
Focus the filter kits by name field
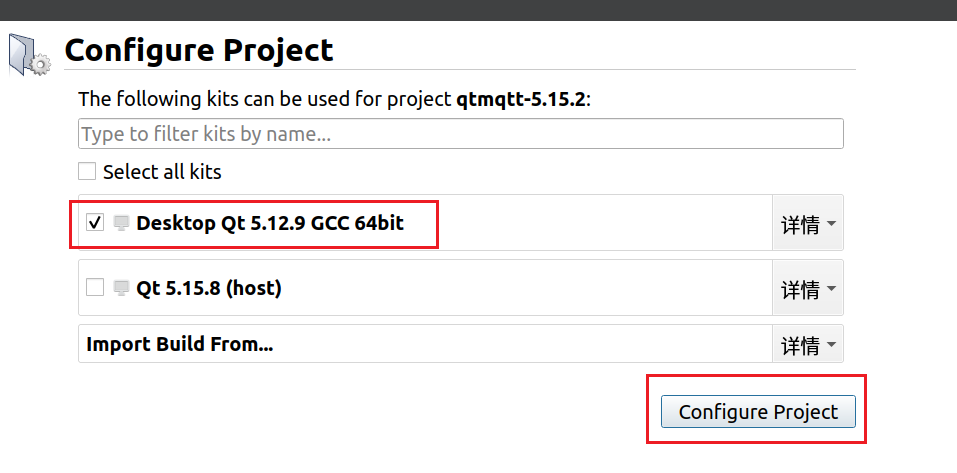(461, 134)
